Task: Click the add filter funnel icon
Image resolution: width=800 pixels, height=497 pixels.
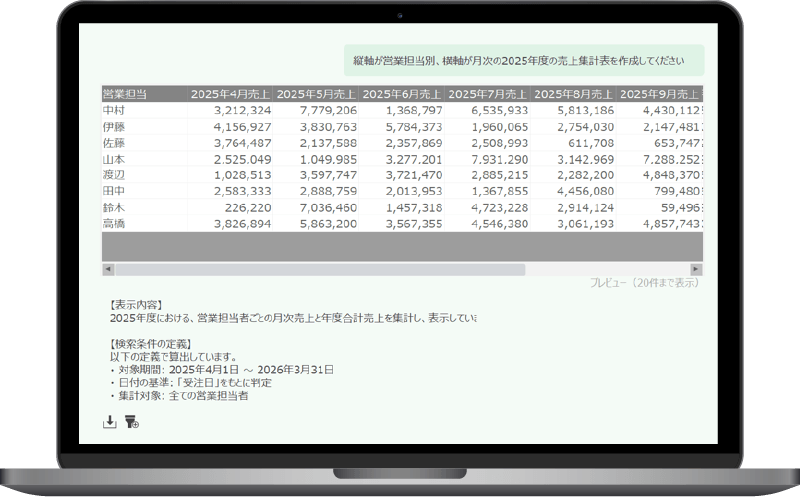Action: (132, 422)
